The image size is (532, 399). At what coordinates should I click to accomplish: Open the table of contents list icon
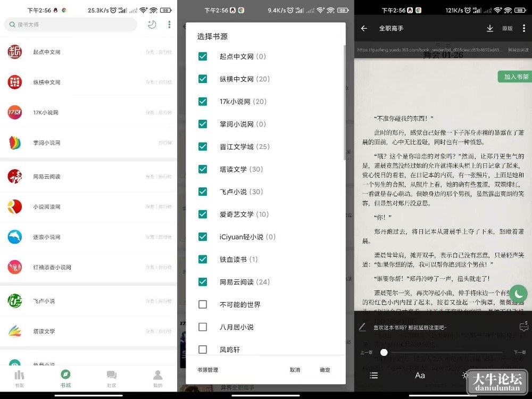[373, 375]
